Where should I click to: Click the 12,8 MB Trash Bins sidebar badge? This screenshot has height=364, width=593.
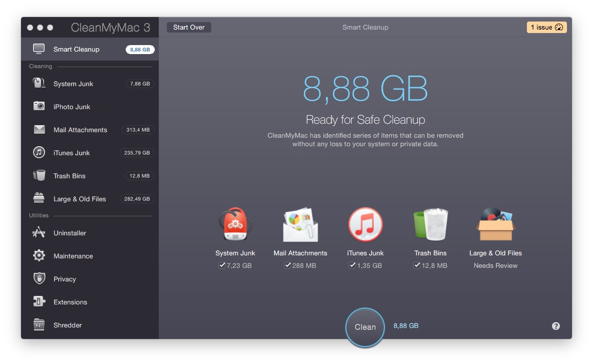(x=140, y=176)
